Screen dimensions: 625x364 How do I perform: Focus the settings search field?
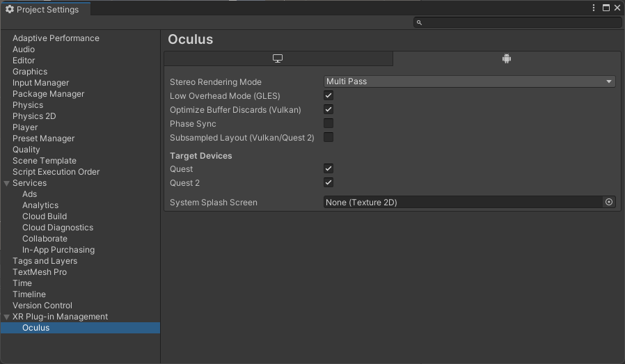(517, 23)
